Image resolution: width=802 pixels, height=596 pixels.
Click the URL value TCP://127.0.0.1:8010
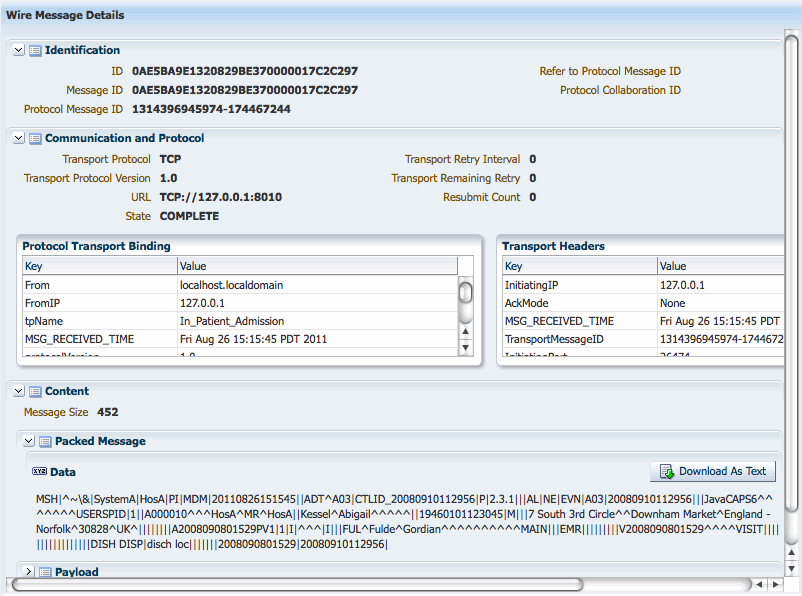point(221,197)
